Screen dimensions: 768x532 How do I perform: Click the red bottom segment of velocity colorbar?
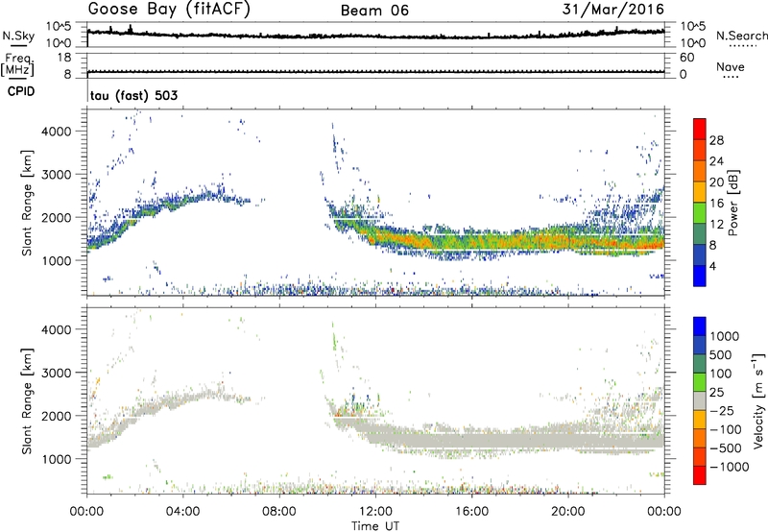pyautogui.click(x=700, y=475)
